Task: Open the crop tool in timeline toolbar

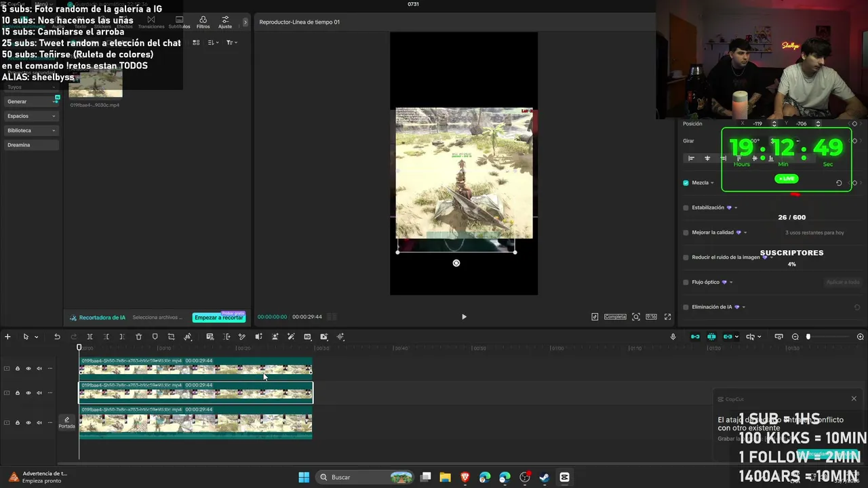Action: pyautogui.click(x=171, y=337)
